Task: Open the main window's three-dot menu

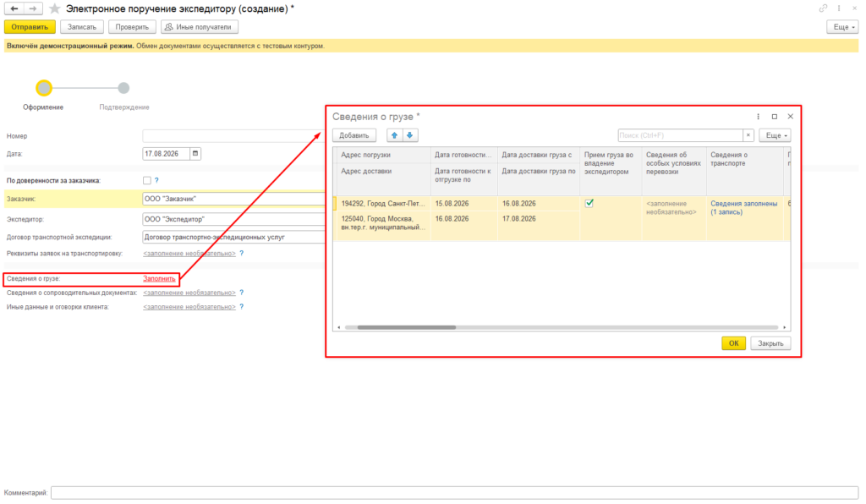Action: (839, 8)
